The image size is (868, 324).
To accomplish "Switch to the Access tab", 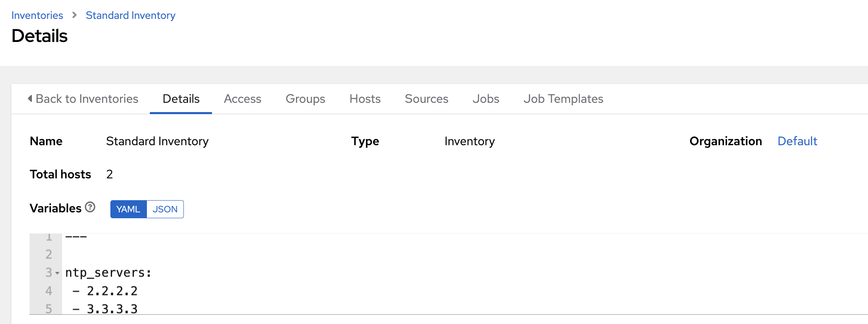I will (x=242, y=99).
